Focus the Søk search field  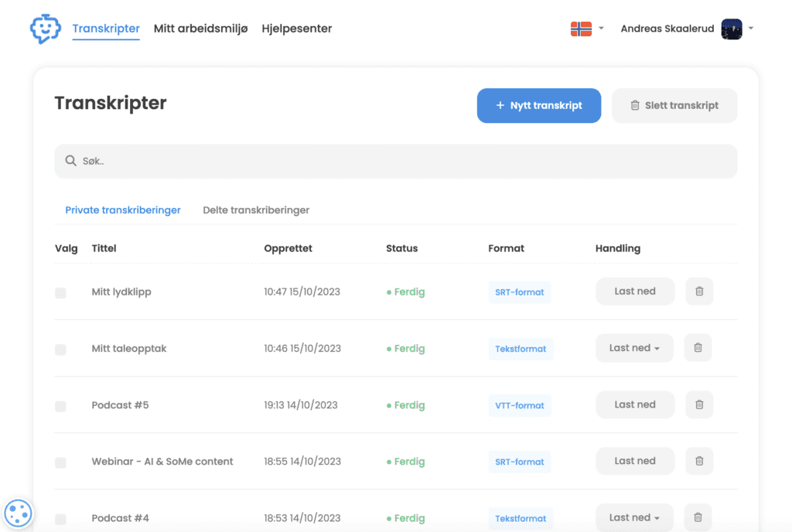396,161
